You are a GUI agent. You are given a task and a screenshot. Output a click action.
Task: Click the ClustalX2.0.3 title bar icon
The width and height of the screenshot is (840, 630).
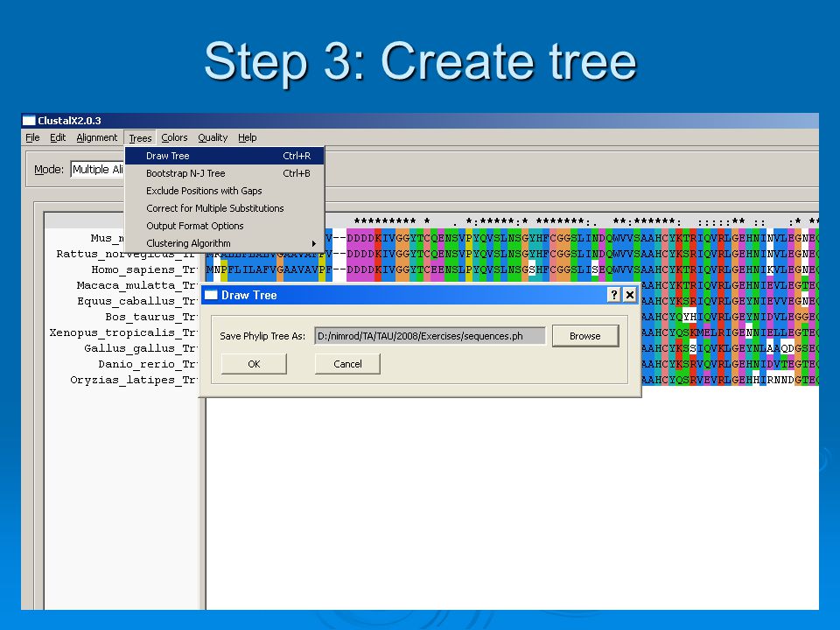[x=29, y=121]
